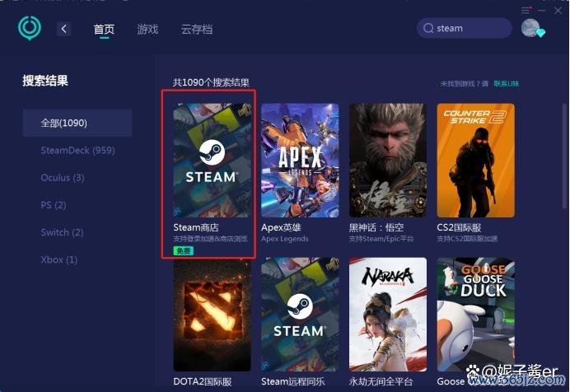570x392 pixels.
Task: Click the UU accelerator logo icon
Action: click(30, 28)
